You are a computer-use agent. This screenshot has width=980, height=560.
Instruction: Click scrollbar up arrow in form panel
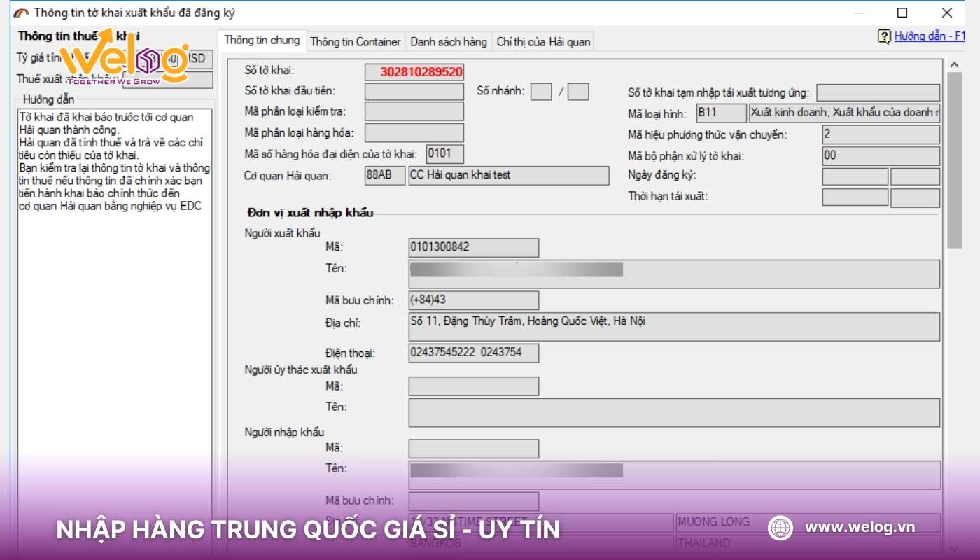coord(954,65)
